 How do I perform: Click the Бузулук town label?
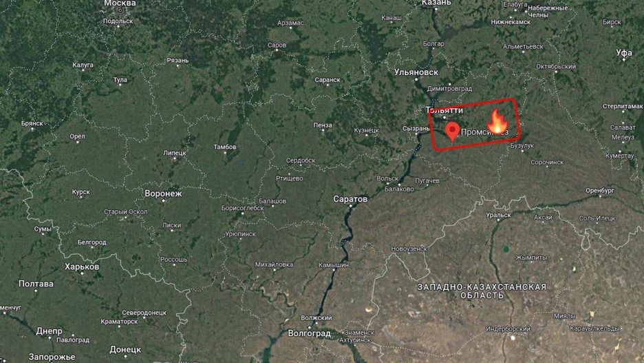tap(522, 145)
